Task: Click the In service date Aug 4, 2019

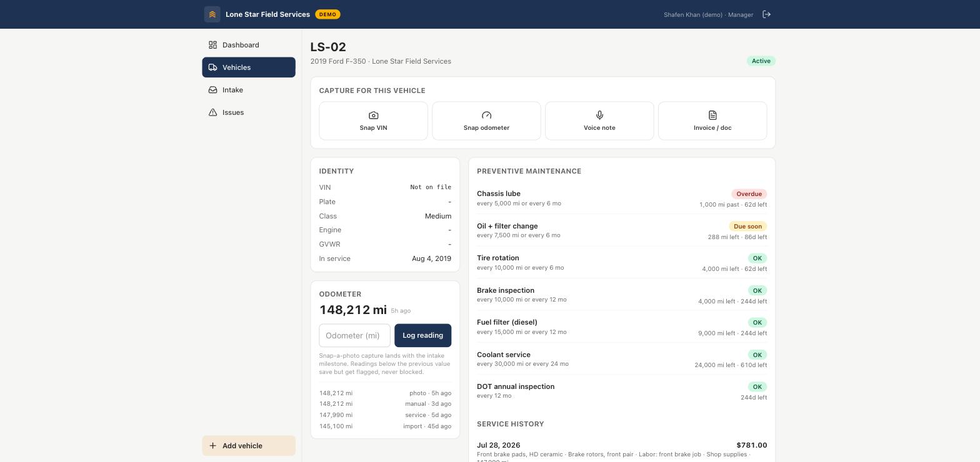Action: click(431, 258)
